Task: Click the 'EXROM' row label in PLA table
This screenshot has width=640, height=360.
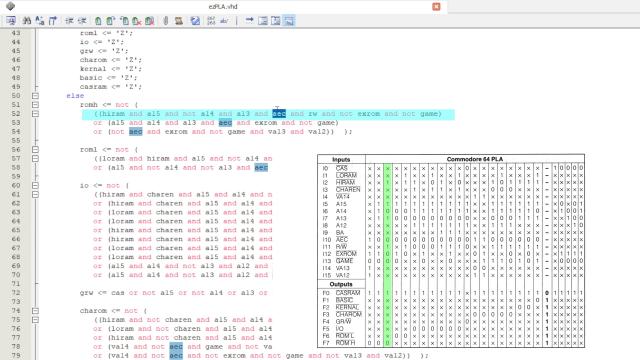Action: 346,254
